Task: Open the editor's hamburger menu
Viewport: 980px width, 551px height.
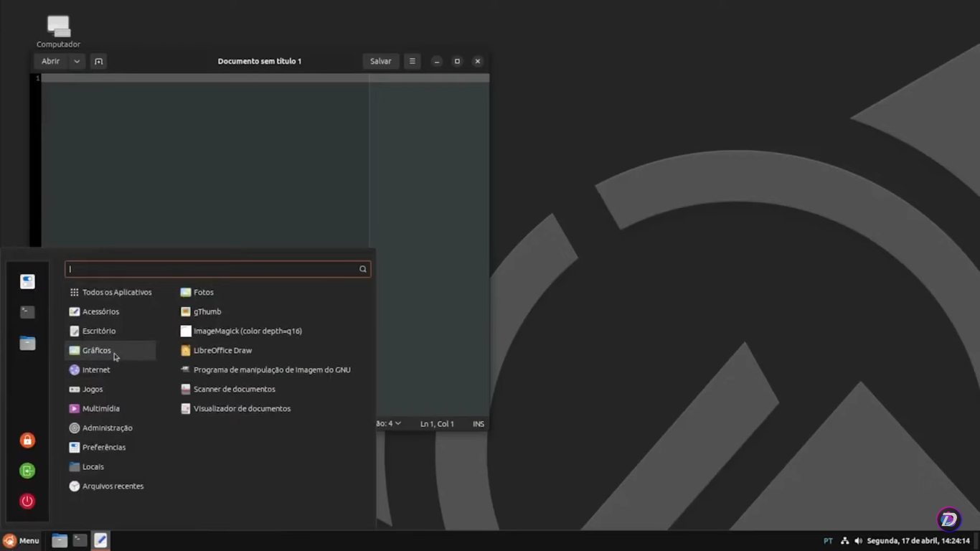Action: click(412, 61)
